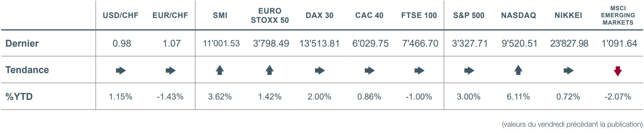Click the NASDAQ upward trend arrow
This screenshot has height=134, width=644.
[x=518, y=70]
